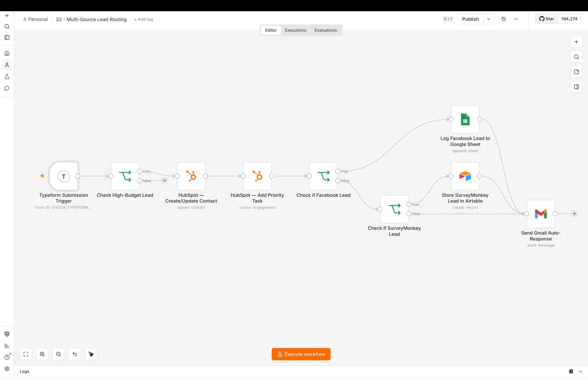588x380 pixels.
Task: Click true output of Check if Facebook Lead
Action: coord(338,171)
